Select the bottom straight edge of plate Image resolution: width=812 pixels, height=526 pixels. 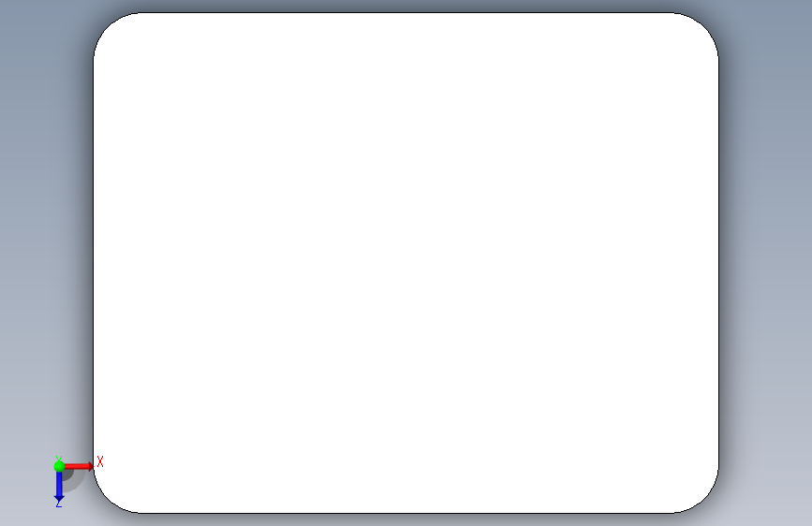click(x=406, y=513)
